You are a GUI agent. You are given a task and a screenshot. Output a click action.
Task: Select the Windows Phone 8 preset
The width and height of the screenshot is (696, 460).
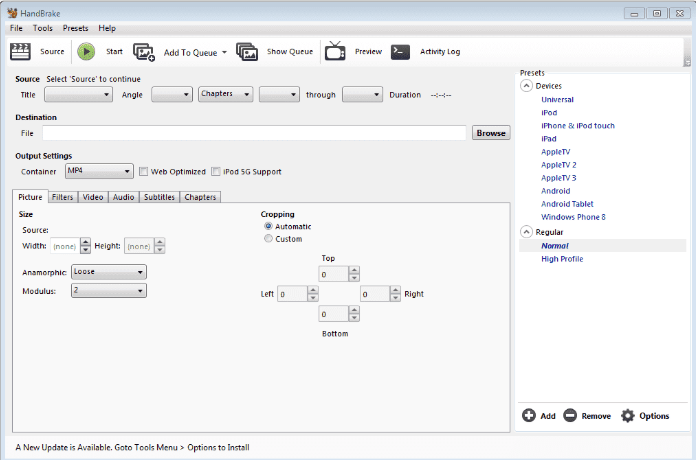click(573, 217)
